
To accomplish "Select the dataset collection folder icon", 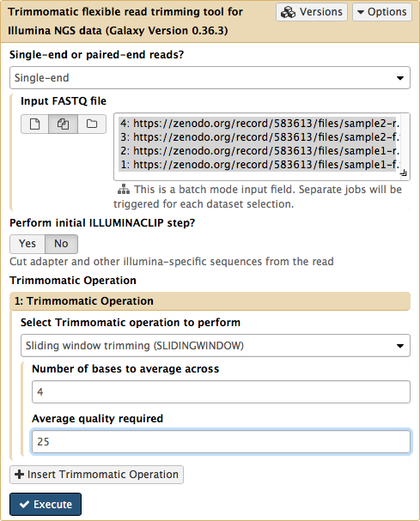I will (92, 124).
